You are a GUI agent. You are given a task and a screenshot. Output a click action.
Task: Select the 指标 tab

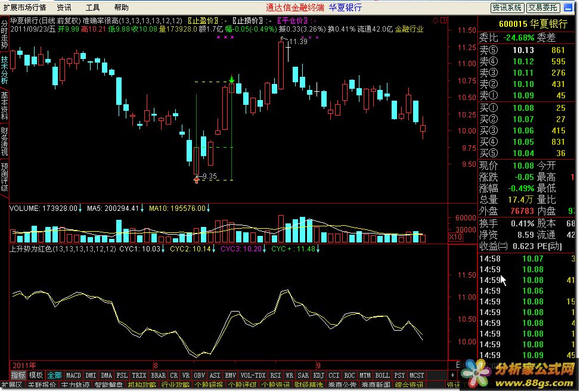click(x=18, y=375)
